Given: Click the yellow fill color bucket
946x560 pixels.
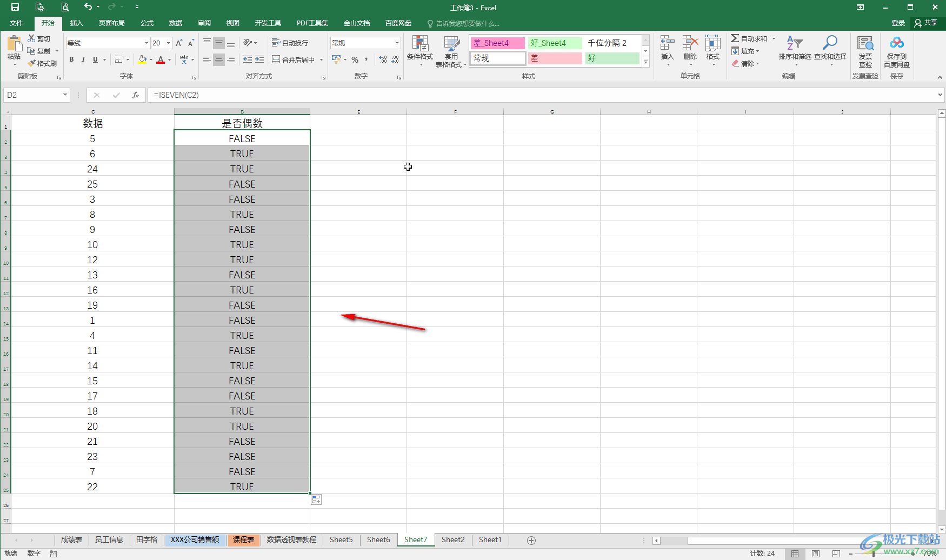Looking at the screenshot, I should tap(142, 59).
